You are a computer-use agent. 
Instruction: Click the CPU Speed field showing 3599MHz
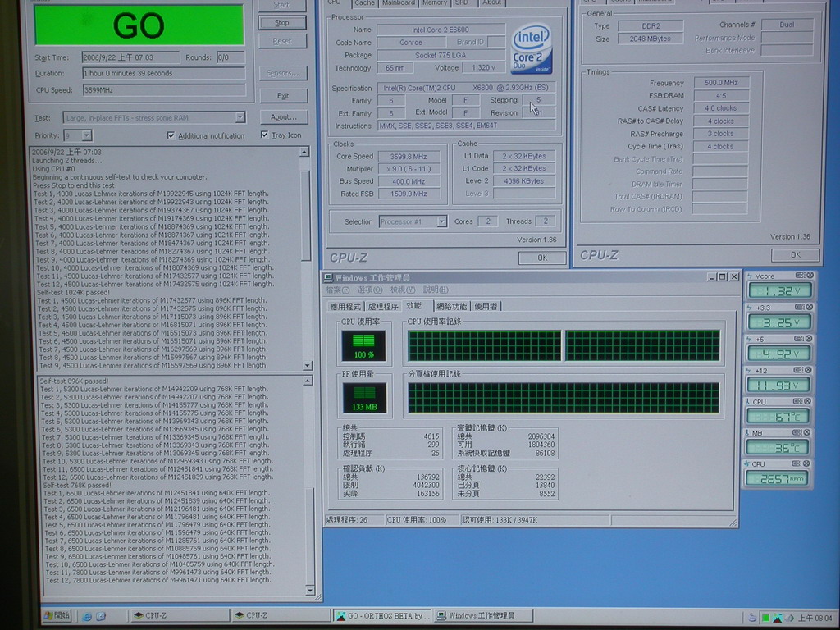pos(164,90)
